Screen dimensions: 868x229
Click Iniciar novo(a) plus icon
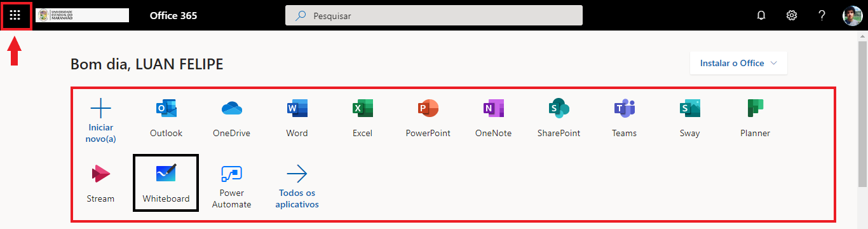[100, 109]
